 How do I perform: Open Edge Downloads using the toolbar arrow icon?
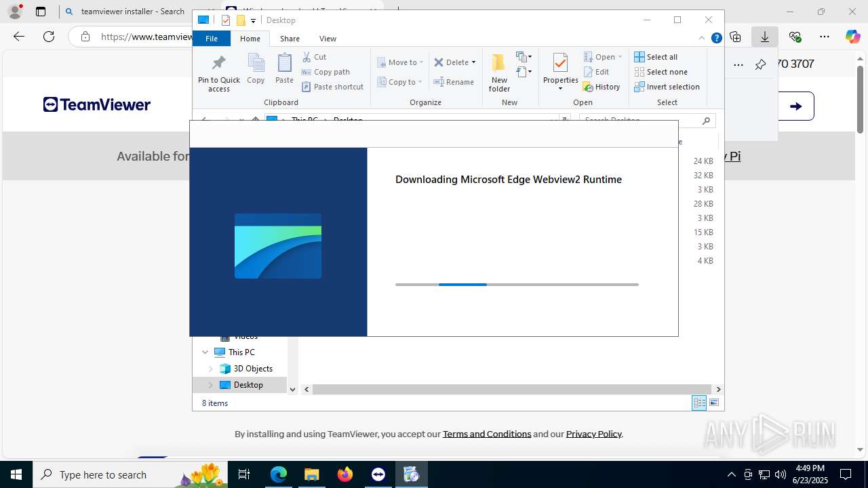[x=765, y=37]
